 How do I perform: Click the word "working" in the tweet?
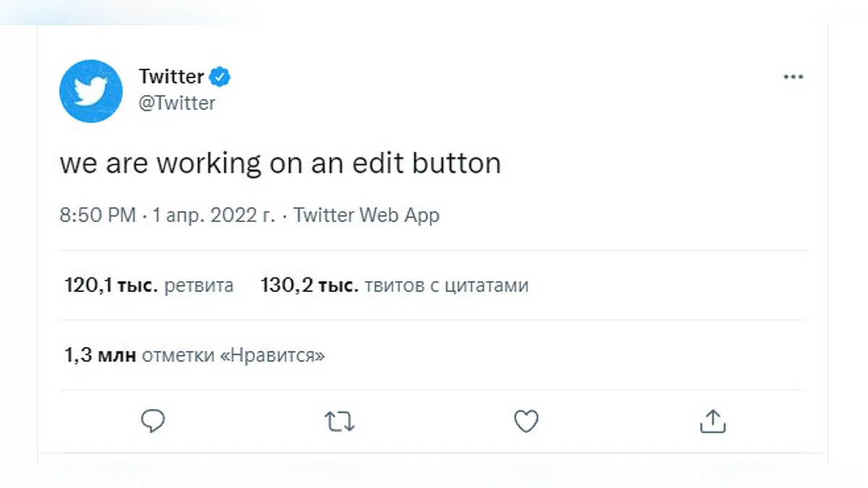tap(208, 164)
